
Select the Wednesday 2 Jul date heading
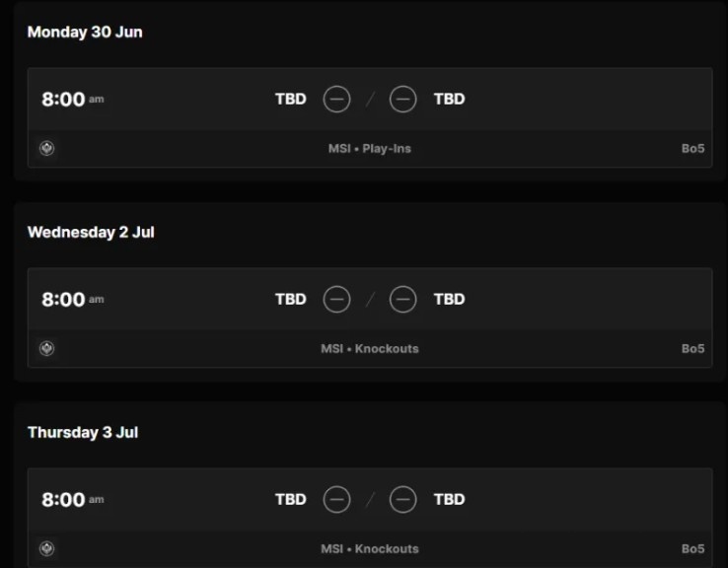[x=91, y=232]
